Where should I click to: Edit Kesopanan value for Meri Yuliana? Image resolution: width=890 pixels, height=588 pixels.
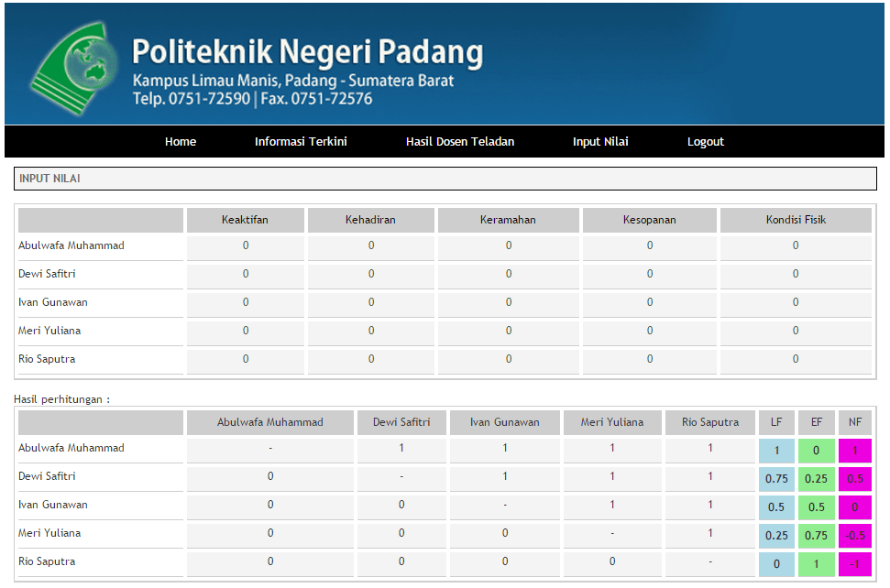tap(649, 330)
